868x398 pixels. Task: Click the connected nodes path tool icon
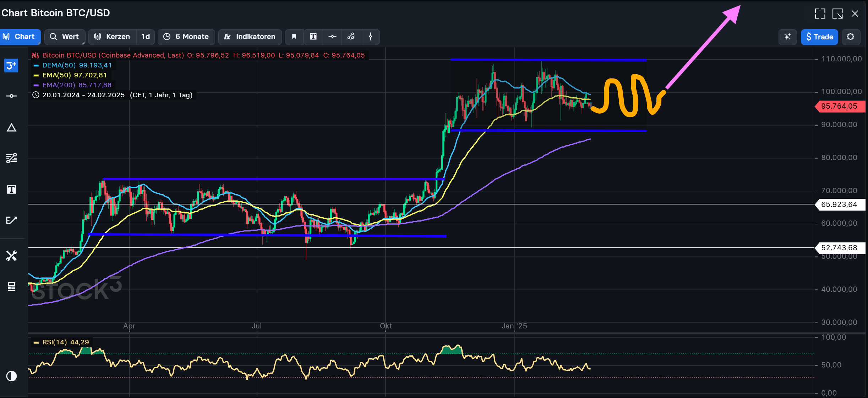point(351,37)
